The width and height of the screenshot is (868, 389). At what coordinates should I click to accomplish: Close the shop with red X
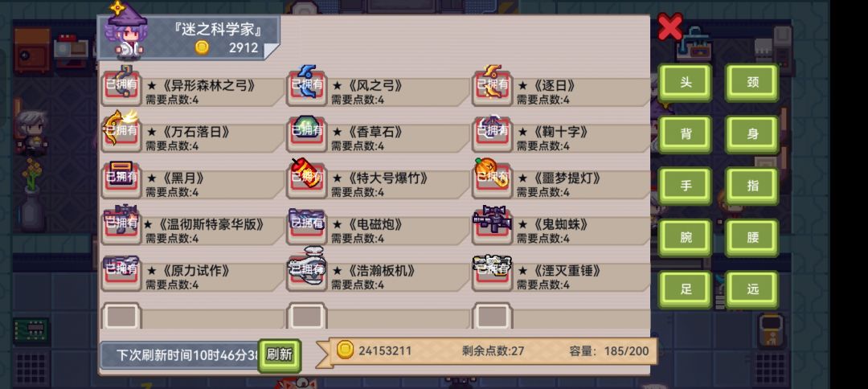tap(669, 27)
